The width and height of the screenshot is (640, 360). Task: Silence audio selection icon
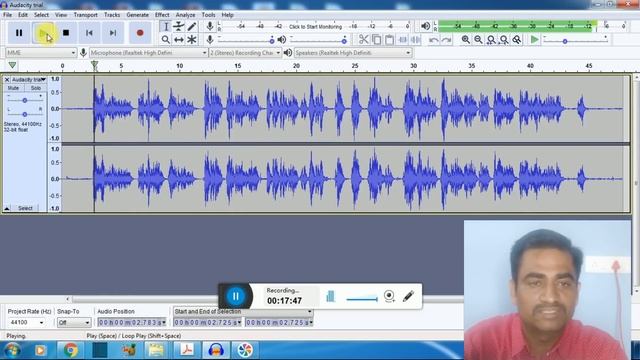pos(416,40)
